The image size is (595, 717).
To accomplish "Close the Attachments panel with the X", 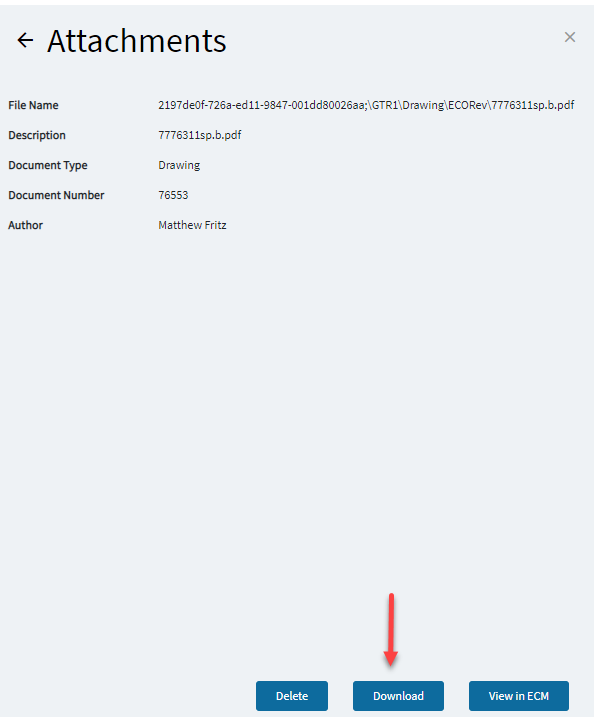I will click(x=569, y=37).
